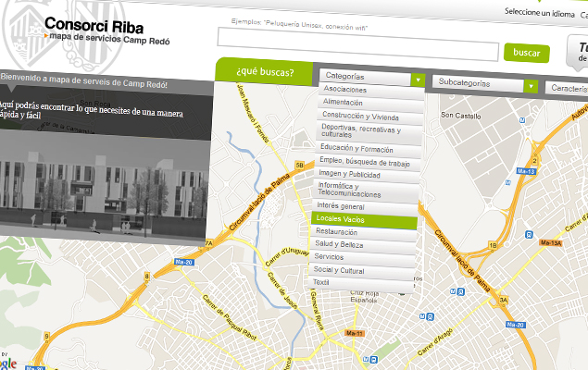
Task: Click the Bienvenido welcome banner heading
Action: tap(84, 81)
